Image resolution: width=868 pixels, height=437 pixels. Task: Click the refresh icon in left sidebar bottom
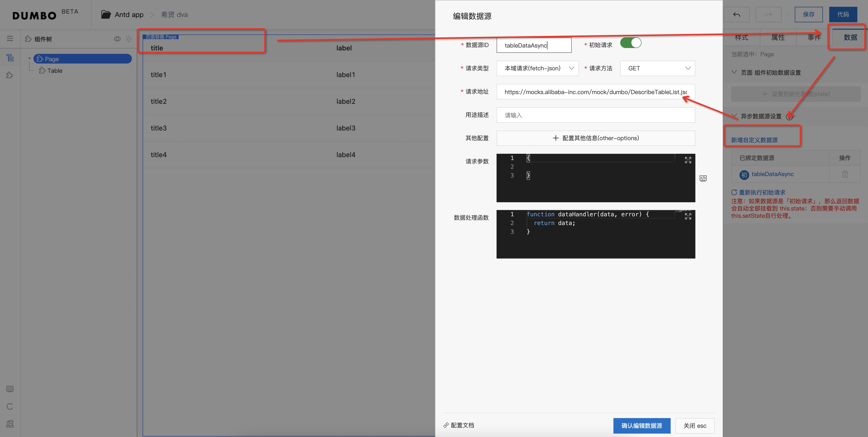[10, 406]
